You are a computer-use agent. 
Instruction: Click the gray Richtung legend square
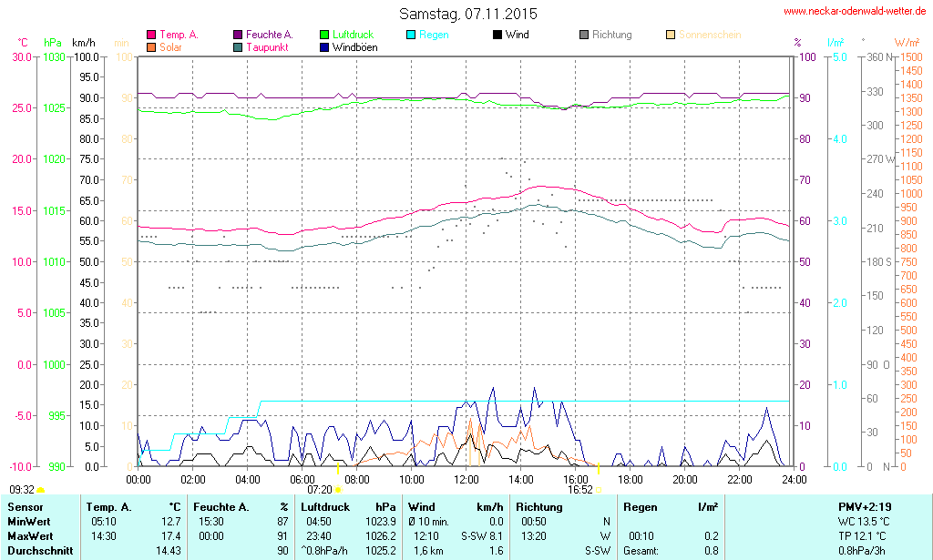pos(584,35)
